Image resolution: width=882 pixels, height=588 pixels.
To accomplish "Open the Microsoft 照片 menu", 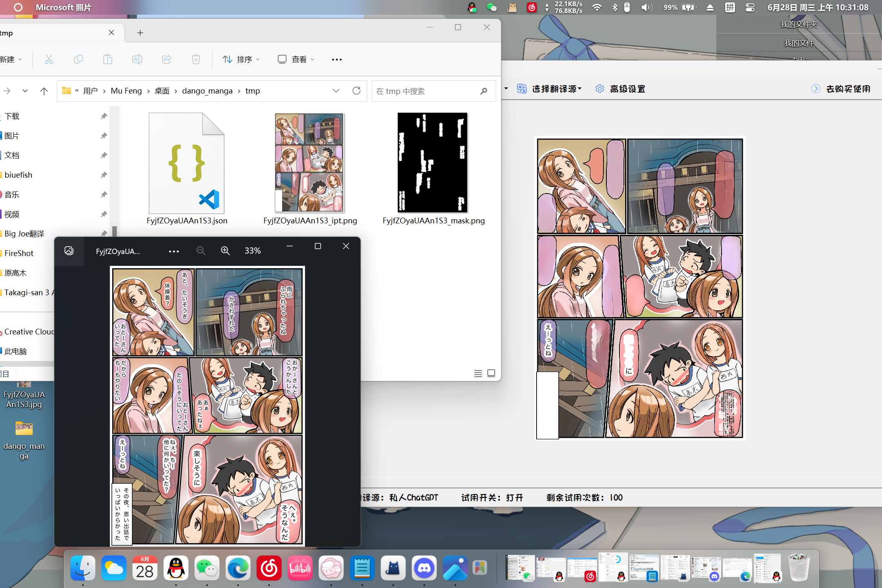I will (63, 7).
